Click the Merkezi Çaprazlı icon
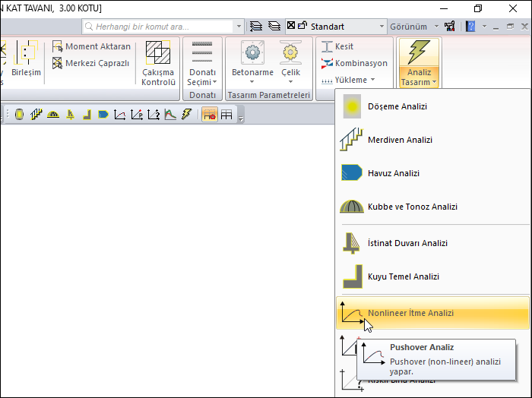Screen dimensions: 532x398 [58, 63]
